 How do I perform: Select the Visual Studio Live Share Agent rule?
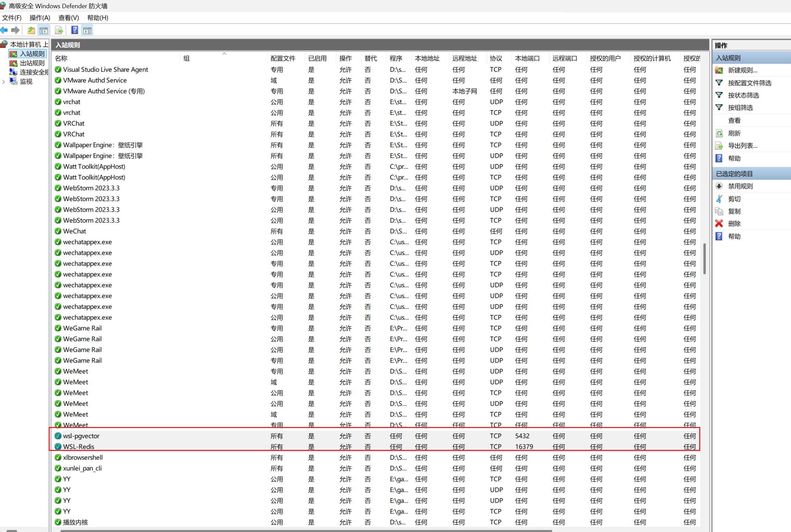point(105,69)
